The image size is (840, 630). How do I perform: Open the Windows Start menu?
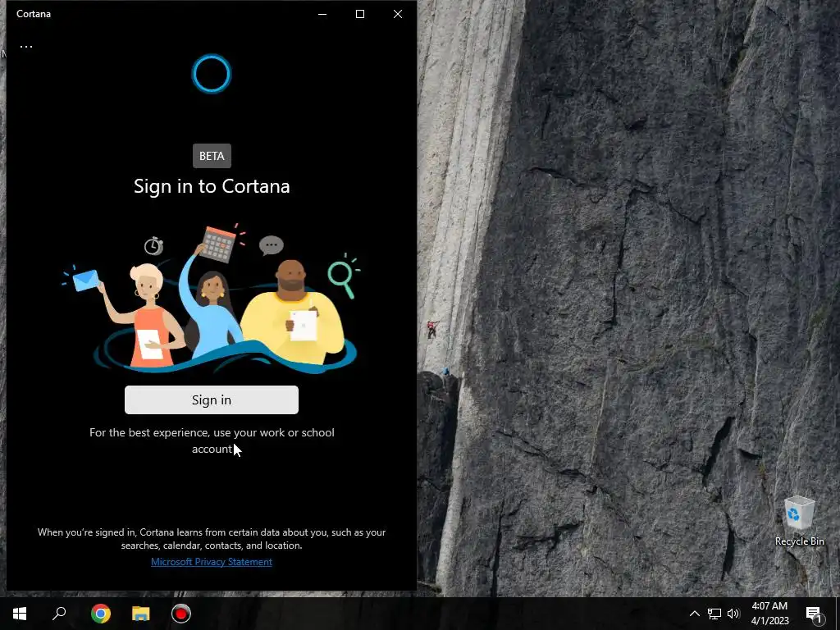click(x=20, y=614)
